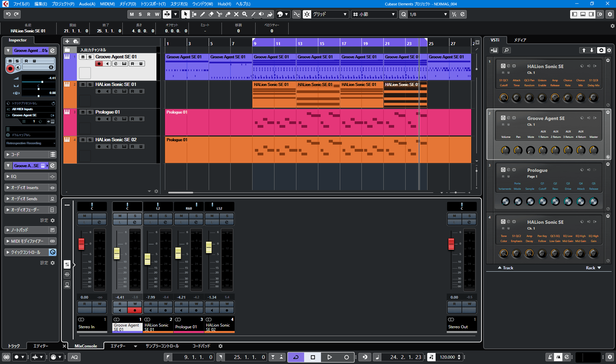Toggle the Snap on/off button
This screenshot has height=364, width=616.
click(x=307, y=14)
